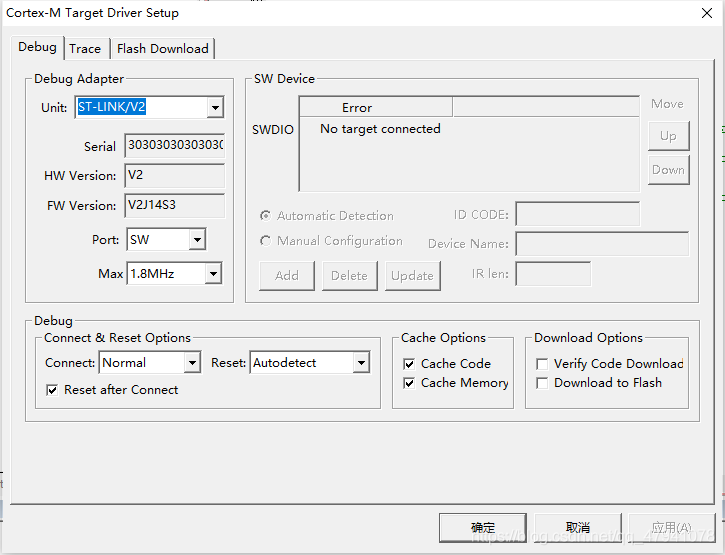Close the Cortex-M Target Driver Setup dialog
The image size is (725, 555).
(707, 13)
